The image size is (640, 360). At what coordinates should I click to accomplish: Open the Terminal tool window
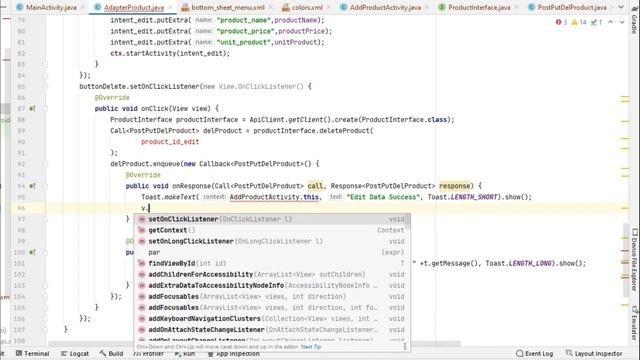[x=32, y=353]
